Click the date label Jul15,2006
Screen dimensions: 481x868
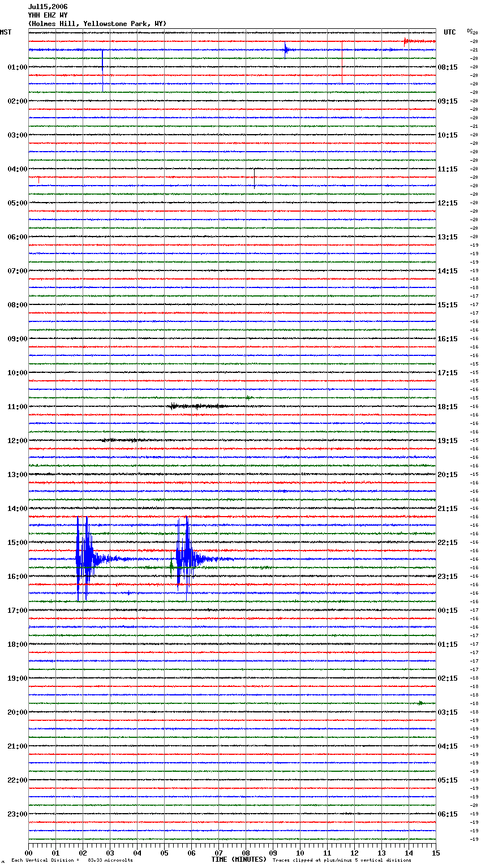click(48, 7)
